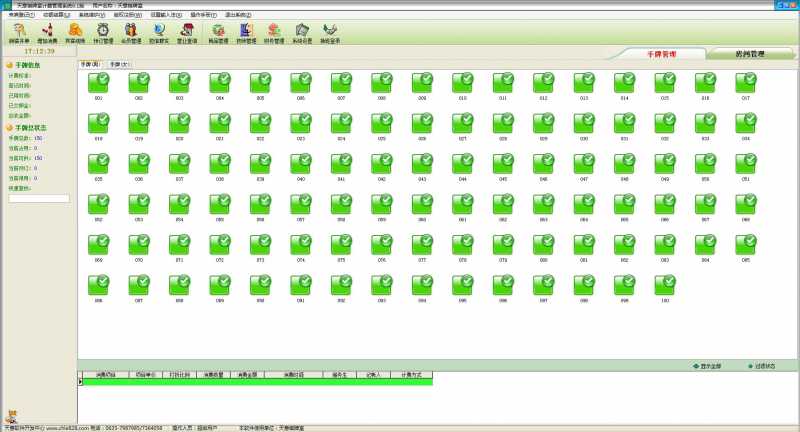Open 系统设置 in the toolbar
The height and width of the screenshot is (432, 800).
[x=302, y=33]
